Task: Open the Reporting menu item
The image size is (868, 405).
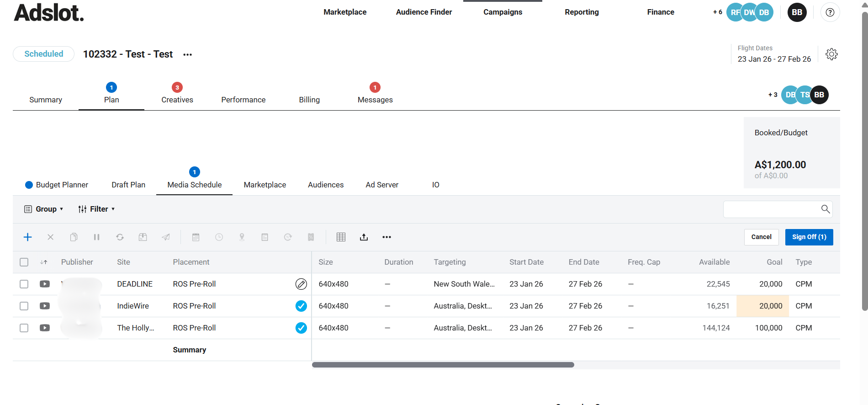Action: coord(582,12)
